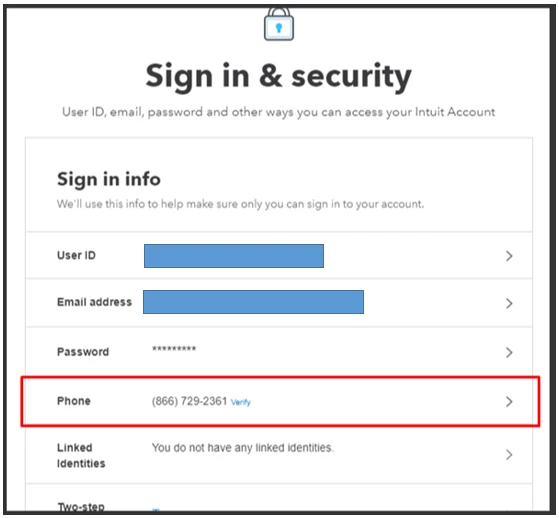
Task: Select the phone number (866) 729-2361
Action: pos(189,401)
